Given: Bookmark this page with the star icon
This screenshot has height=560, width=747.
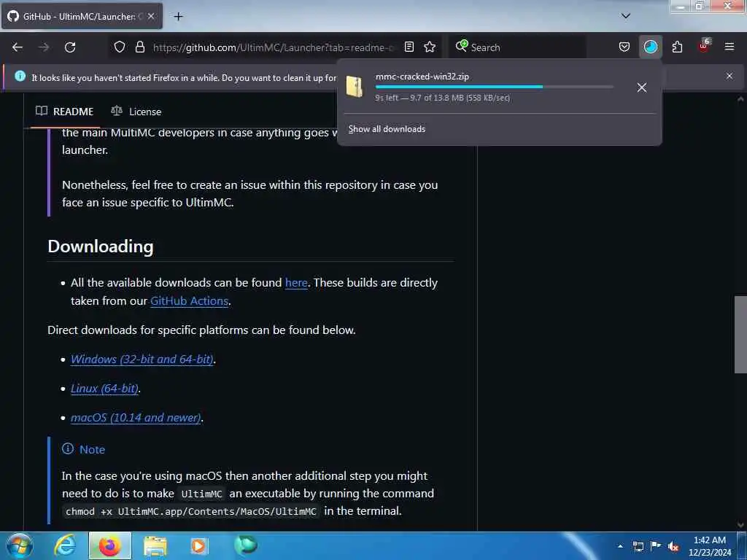Looking at the screenshot, I should (430, 47).
